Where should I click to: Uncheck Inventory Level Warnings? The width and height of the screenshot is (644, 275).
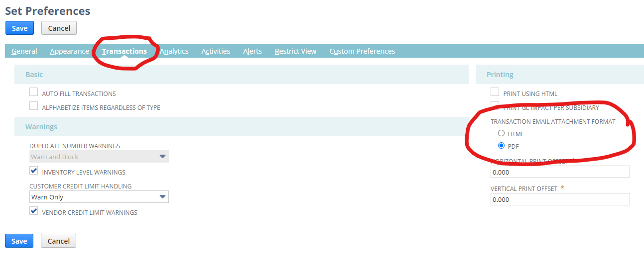point(34,171)
